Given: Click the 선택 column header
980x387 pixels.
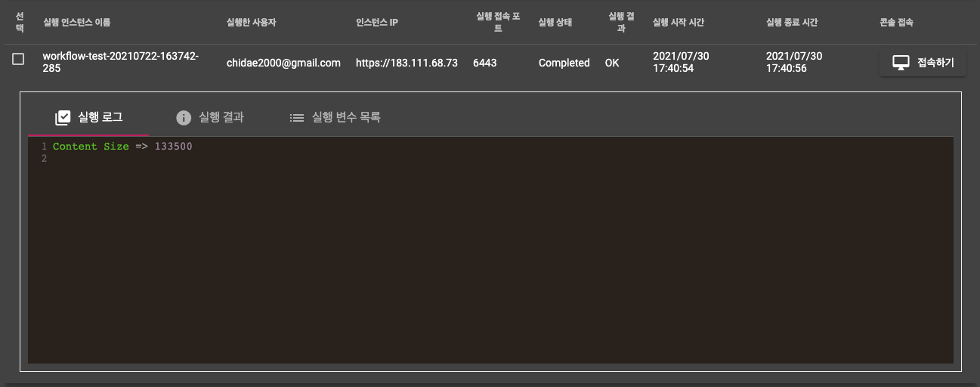Looking at the screenshot, I should point(20,22).
